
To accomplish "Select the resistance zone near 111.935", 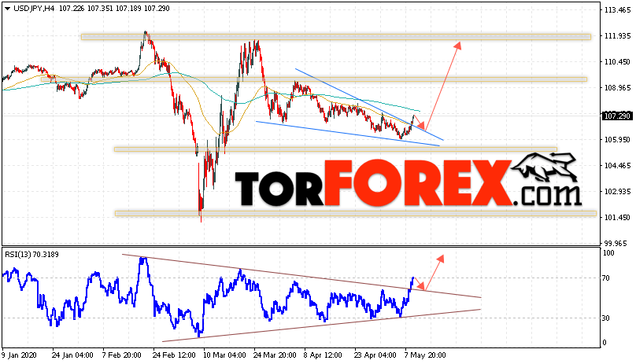I will pyautogui.click(x=336, y=37).
